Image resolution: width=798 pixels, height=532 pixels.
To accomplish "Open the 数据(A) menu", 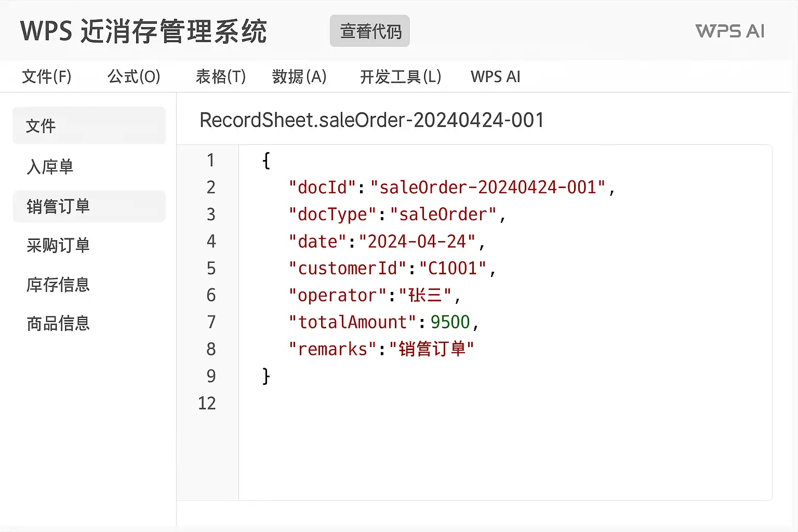I will tap(299, 77).
